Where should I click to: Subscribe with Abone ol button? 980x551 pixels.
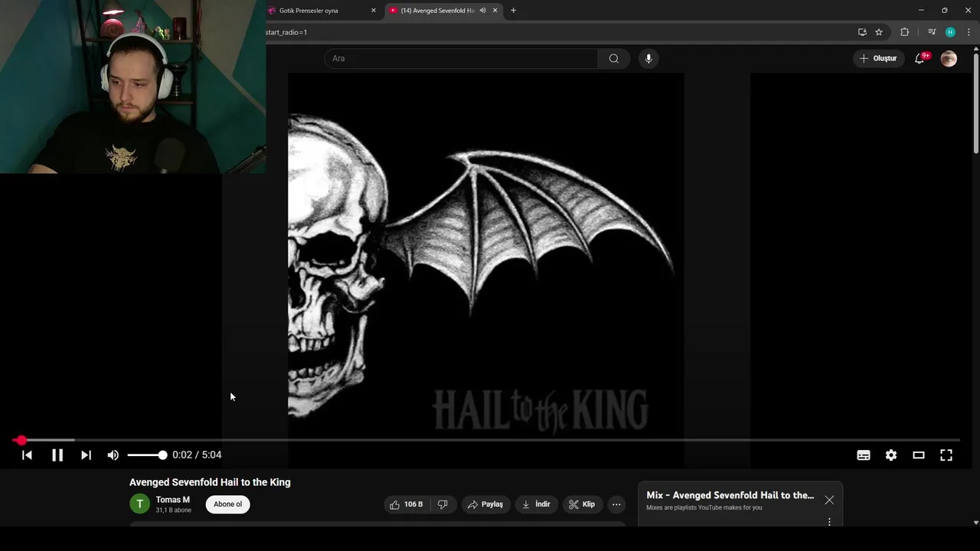(x=227, y=504)
